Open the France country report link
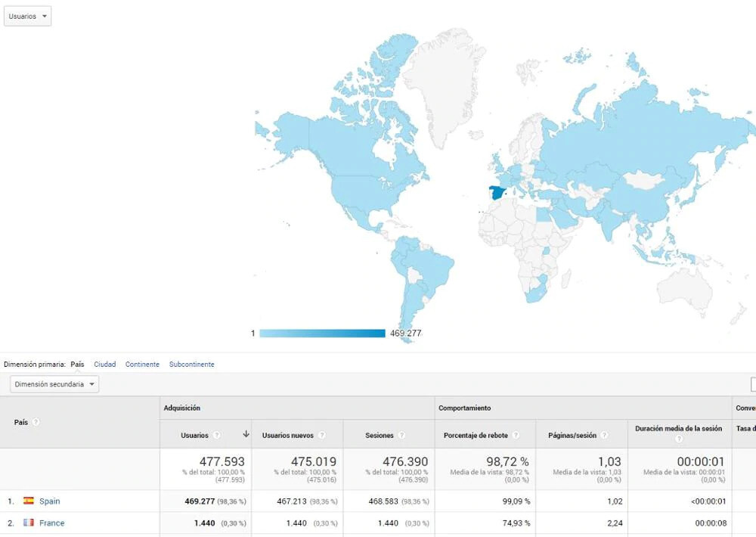This screenshot has width=756, height=537. [51, 523]
